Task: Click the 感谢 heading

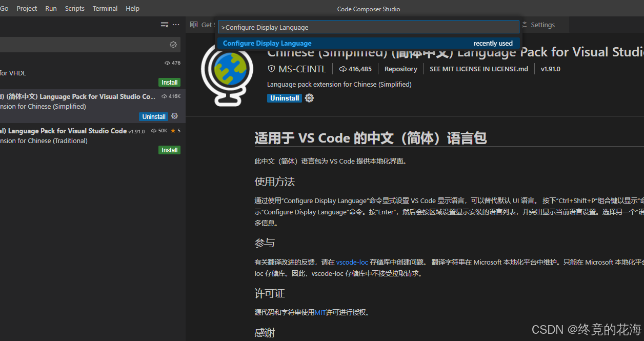Action: pos(265,333)
